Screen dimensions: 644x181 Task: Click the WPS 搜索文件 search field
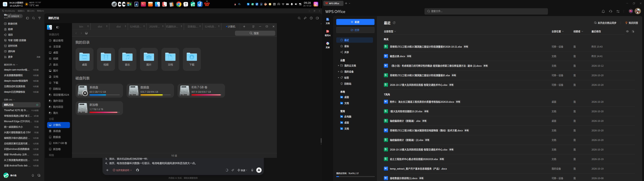coord(486,11)
